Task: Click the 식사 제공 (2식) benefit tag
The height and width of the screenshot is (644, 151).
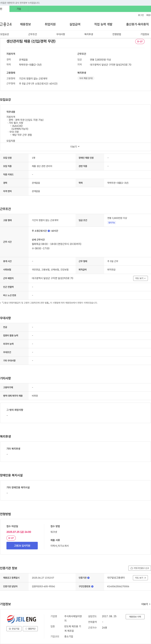Action: pos(86,78)
